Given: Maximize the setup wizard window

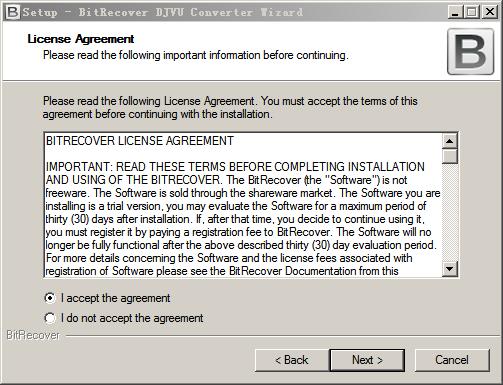Looking at the screenshot, I should click(472, 12).
